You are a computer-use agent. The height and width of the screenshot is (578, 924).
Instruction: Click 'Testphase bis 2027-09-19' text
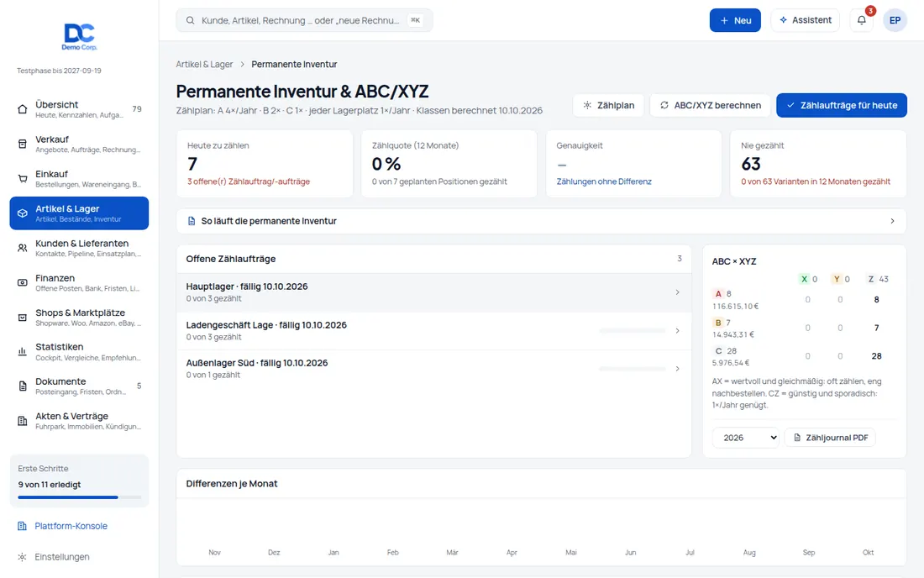tap(59, 71)
